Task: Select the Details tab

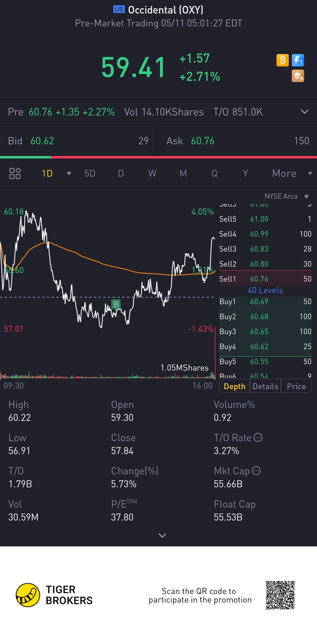Action: click(x=265, y=386)
